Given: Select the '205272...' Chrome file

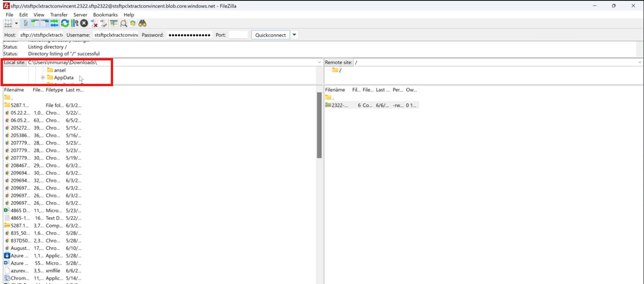Looking at the screenshot, I should [43, 128].
